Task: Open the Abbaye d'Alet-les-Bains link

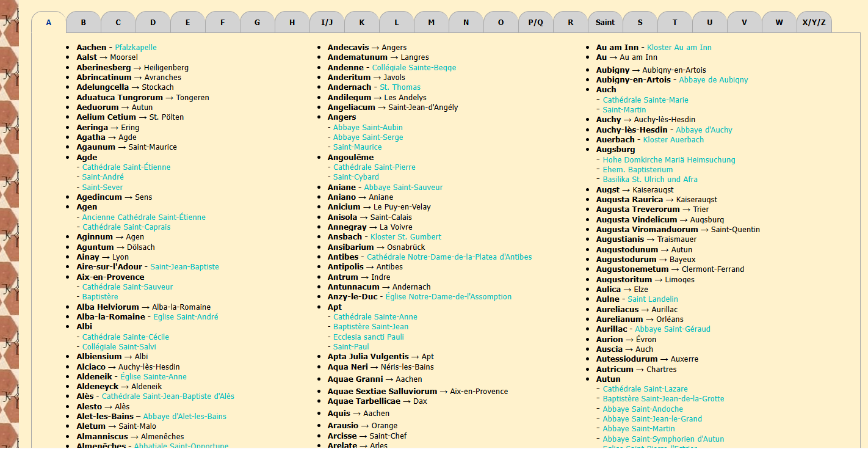Action: pyautogui.click(x=185, y=417)
